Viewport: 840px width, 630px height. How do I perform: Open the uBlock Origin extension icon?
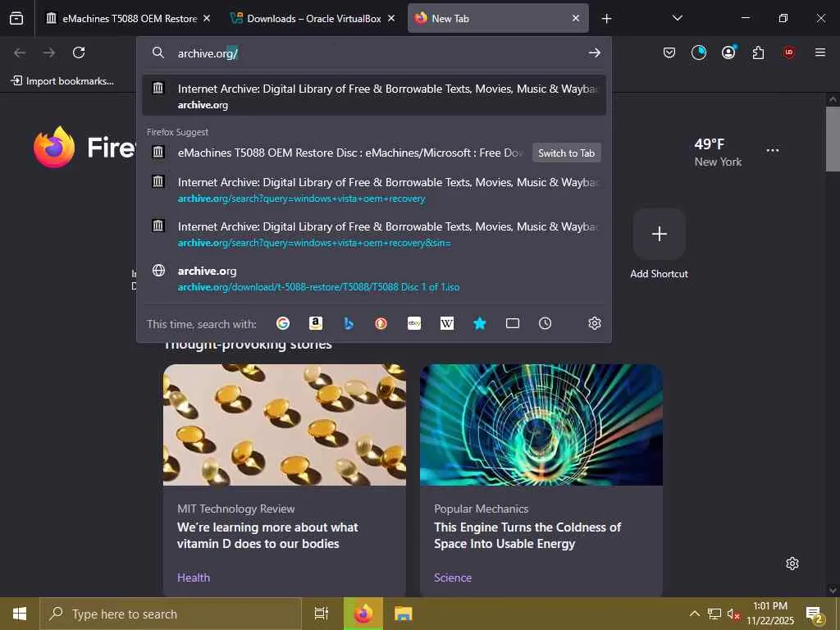(788, 52)
